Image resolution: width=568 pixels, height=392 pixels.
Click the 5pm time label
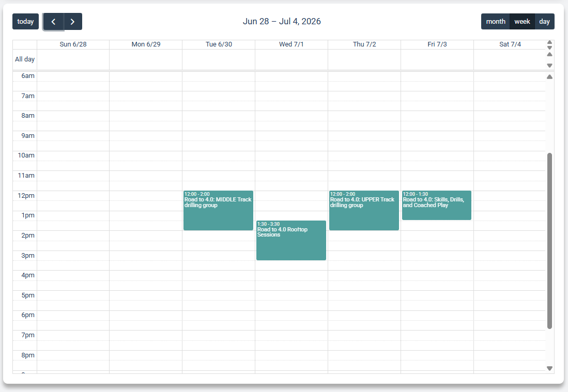coord(28,295)
